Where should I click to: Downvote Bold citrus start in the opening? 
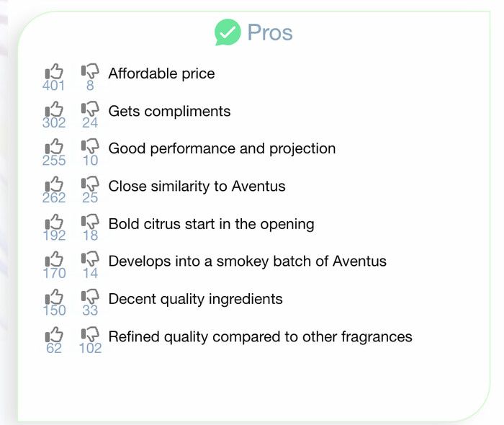click(90, 222)
